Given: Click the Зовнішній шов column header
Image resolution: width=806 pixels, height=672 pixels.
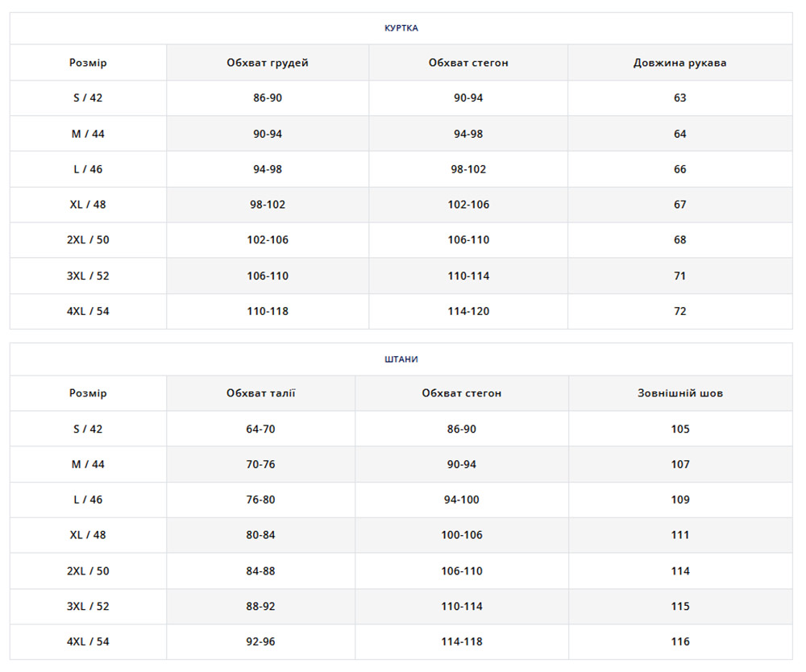Looking at the screenshot, I should pyautogui.click(x=679, y=393).
